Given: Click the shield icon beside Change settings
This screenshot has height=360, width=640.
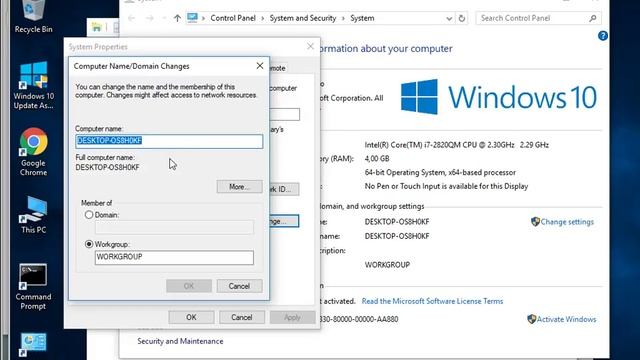Looking at the screenshot, I should 535,222.
